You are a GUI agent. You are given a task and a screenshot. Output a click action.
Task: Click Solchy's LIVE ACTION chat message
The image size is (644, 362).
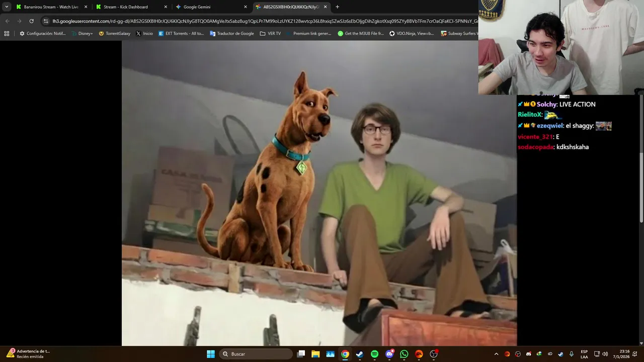[x=577, y=104]
